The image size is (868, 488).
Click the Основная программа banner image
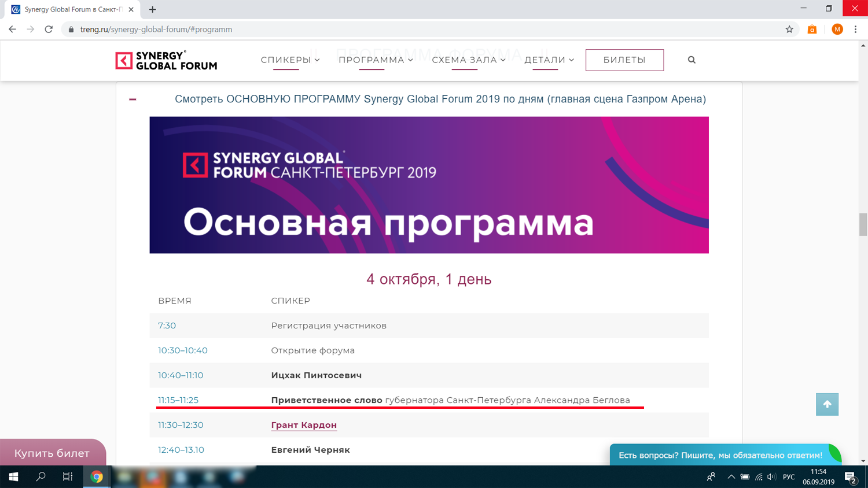click(x=429, y=185)
